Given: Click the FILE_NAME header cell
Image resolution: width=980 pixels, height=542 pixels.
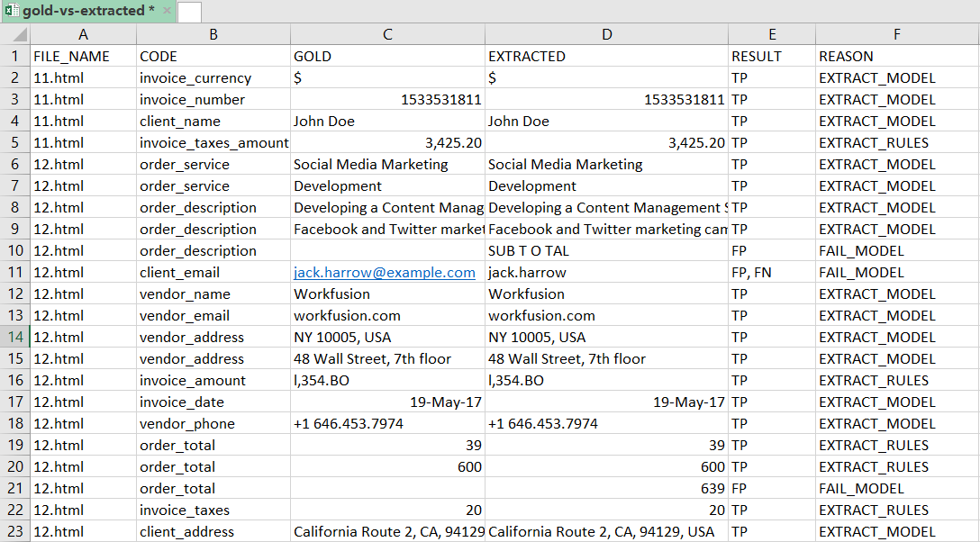Looking at the screenshot, I should [83, 56].
